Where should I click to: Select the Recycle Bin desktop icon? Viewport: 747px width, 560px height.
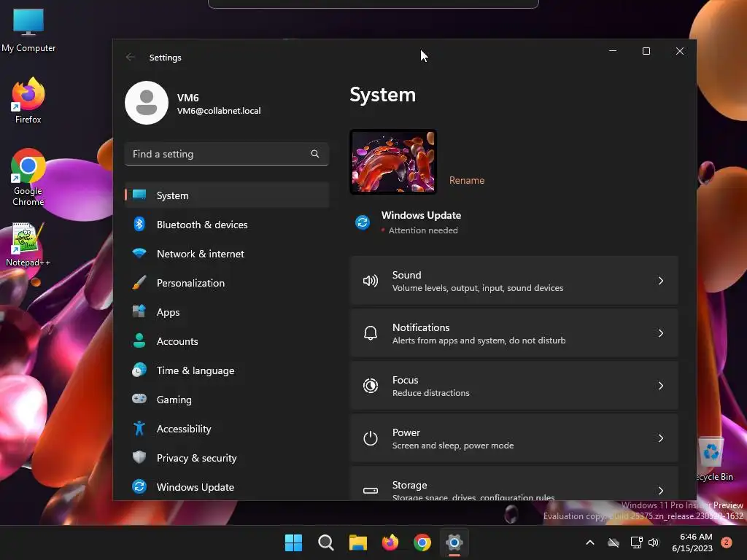tap(713, 459)
